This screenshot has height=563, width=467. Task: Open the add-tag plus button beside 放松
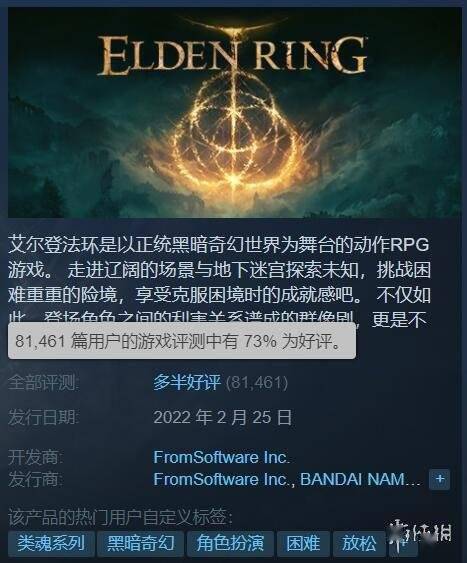click(403, 543)
